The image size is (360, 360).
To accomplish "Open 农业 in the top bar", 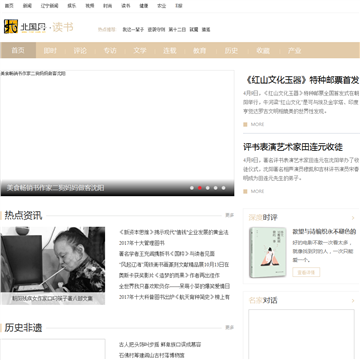I will point(162,6).
